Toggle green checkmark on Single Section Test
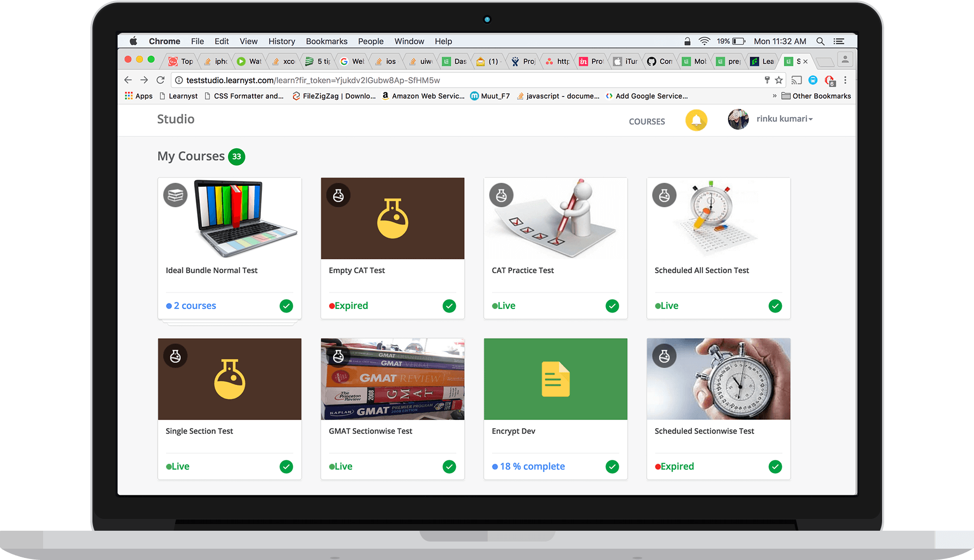This screenshot has width=974, height=560. pyautogui.click(x=286, y=467)
